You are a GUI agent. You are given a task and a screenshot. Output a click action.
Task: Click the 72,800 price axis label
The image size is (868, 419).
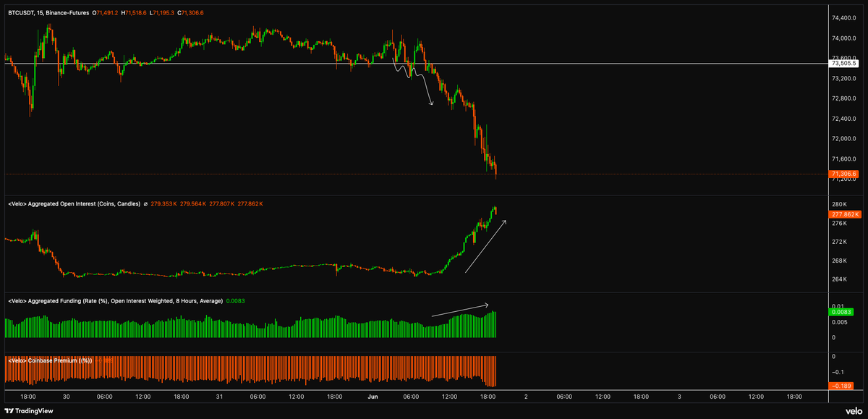[844, 98]
